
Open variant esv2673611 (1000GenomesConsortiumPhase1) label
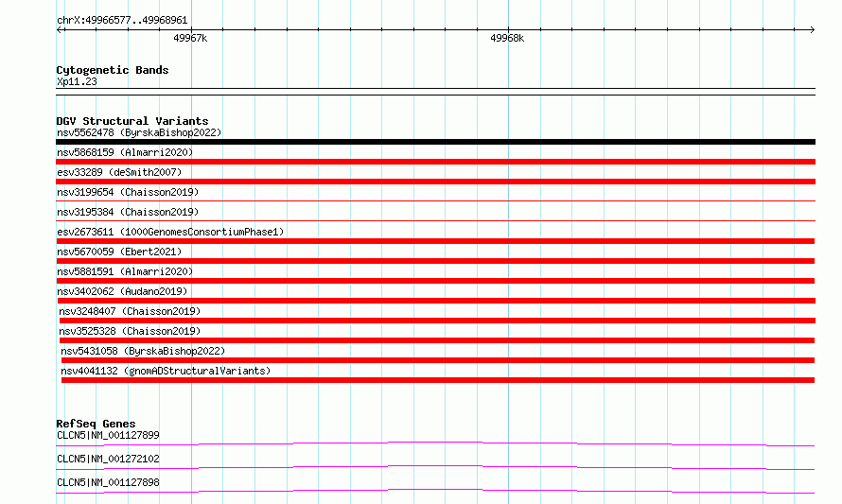[170, 232]
